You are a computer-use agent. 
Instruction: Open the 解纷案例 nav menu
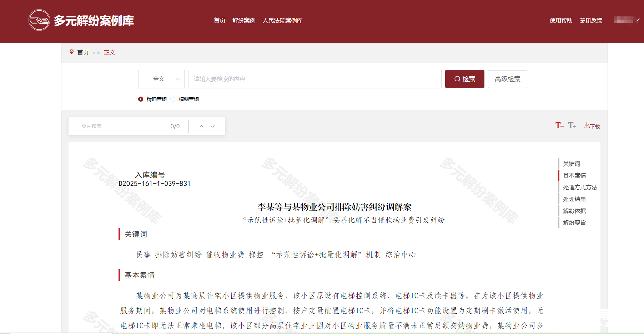244,21
